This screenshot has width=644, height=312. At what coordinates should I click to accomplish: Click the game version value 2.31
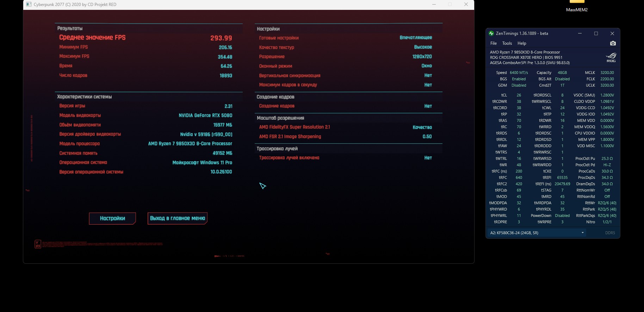[x=228, y=106]
